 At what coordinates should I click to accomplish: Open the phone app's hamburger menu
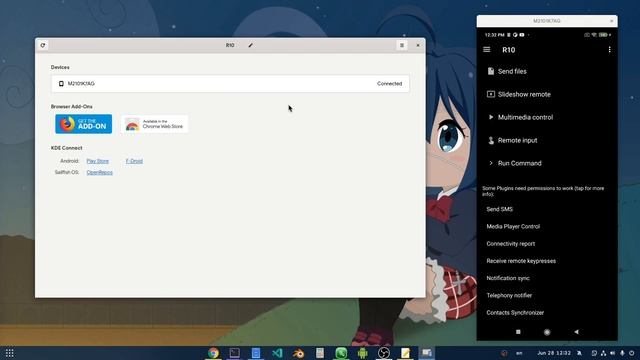tap(487, 50)
